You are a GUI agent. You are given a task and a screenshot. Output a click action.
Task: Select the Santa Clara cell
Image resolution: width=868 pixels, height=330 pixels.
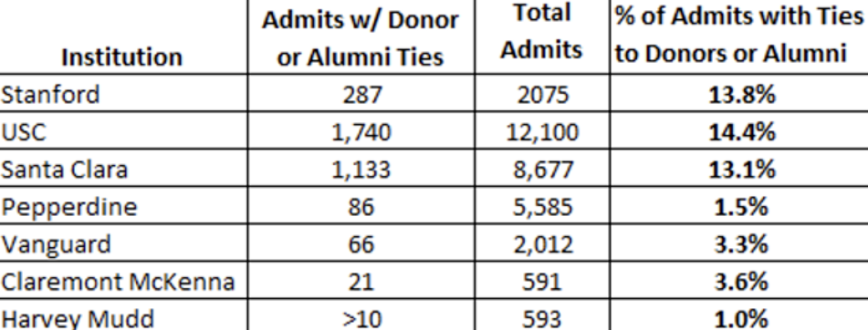coord(123,169)
